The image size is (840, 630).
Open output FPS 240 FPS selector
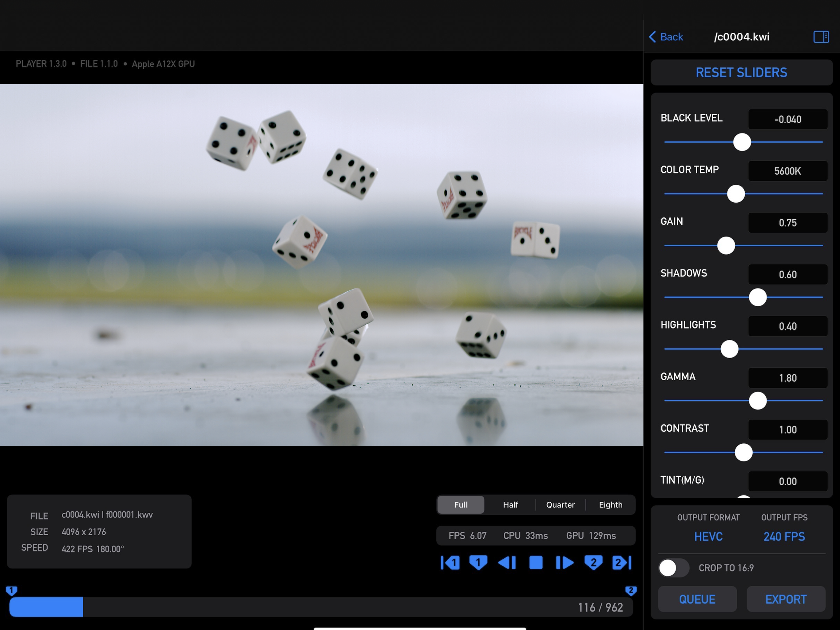(x=784, y=536)
